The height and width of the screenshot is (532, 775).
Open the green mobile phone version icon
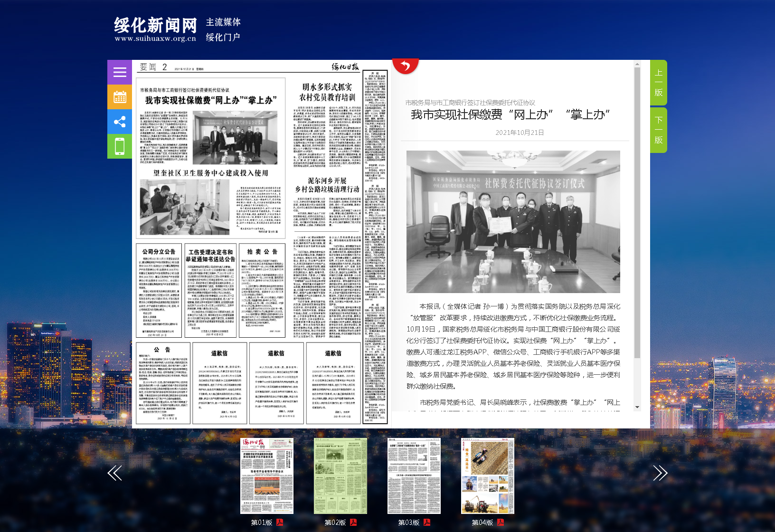pyautogui.click(x=120, y=146)
